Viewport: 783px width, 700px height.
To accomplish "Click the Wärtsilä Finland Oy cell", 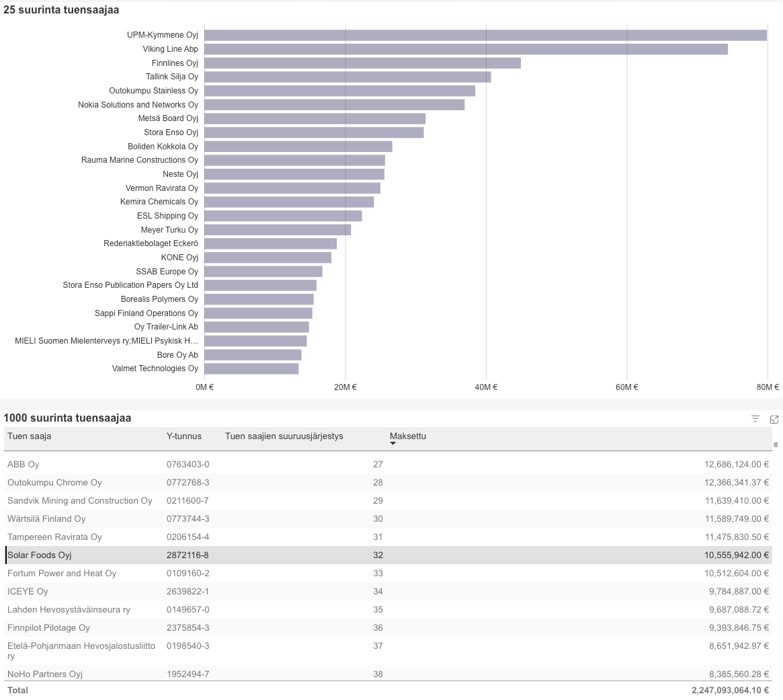I will coord(46,518).
